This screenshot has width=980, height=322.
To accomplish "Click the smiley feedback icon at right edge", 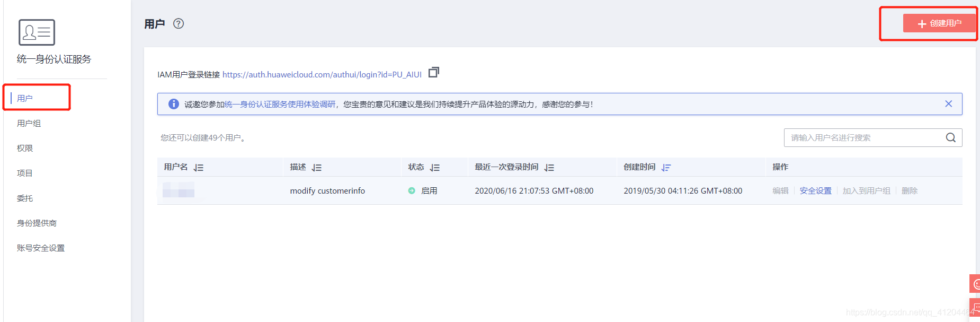I will (x=975, y=284).
